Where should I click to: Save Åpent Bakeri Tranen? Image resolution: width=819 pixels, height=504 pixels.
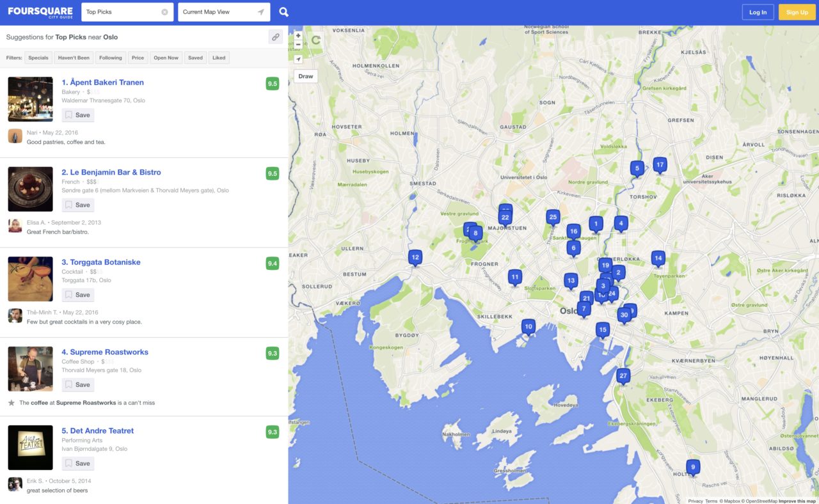pyautogui.click(x=78, y=115)
